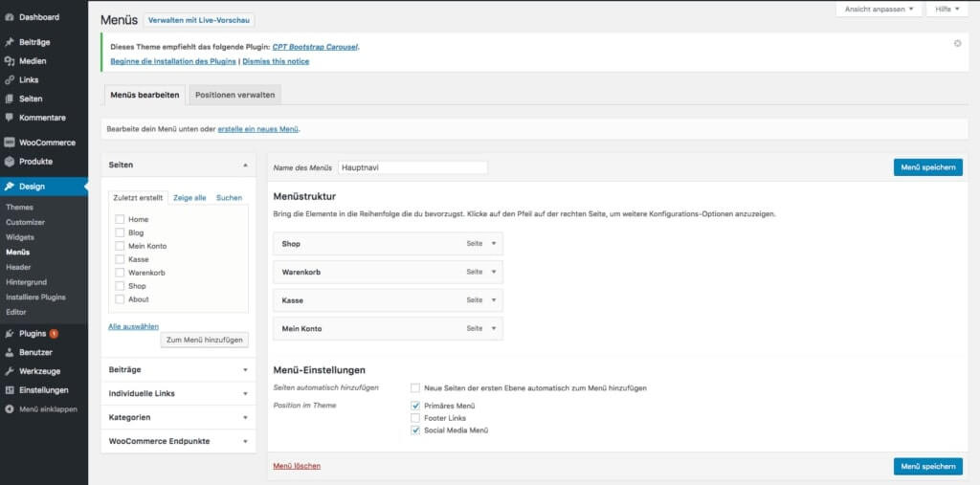Select the Zeige alle tab
Image resolution: width=980 pixels, height=485 pixels.
tap(189, 198)
